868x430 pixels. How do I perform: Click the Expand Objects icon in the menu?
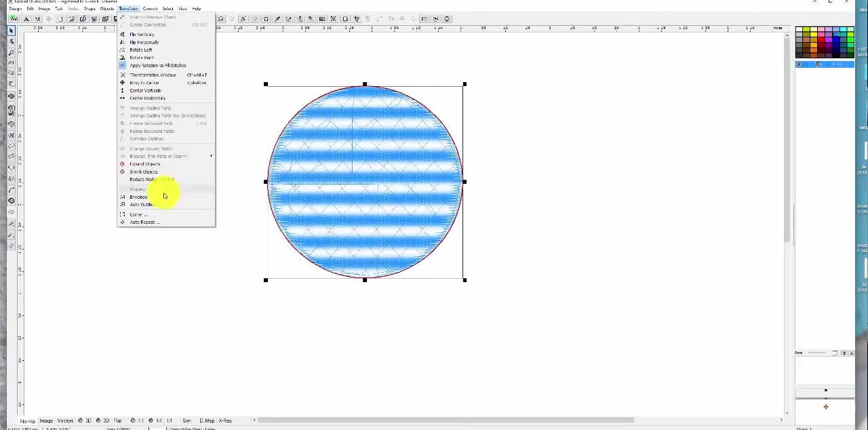(x=123, y=163)
